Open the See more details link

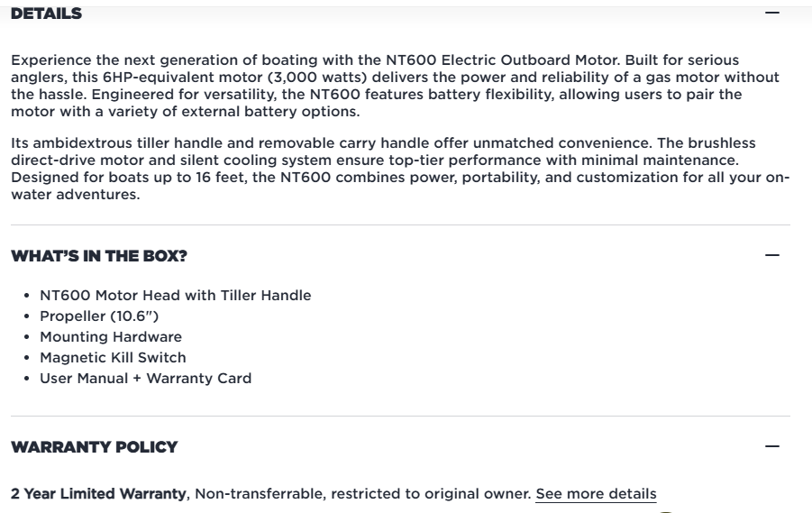click(x=596, y=494)
